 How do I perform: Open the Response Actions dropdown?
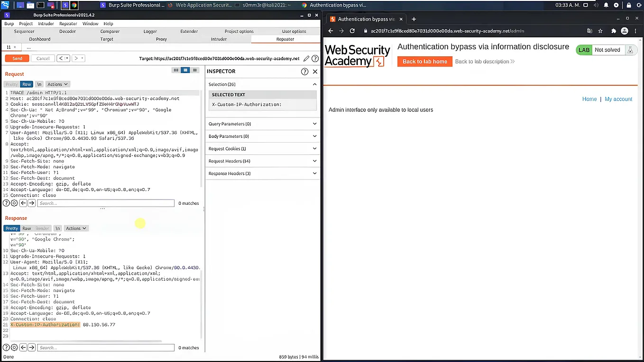pyautogui.click(x=75, y=228)
